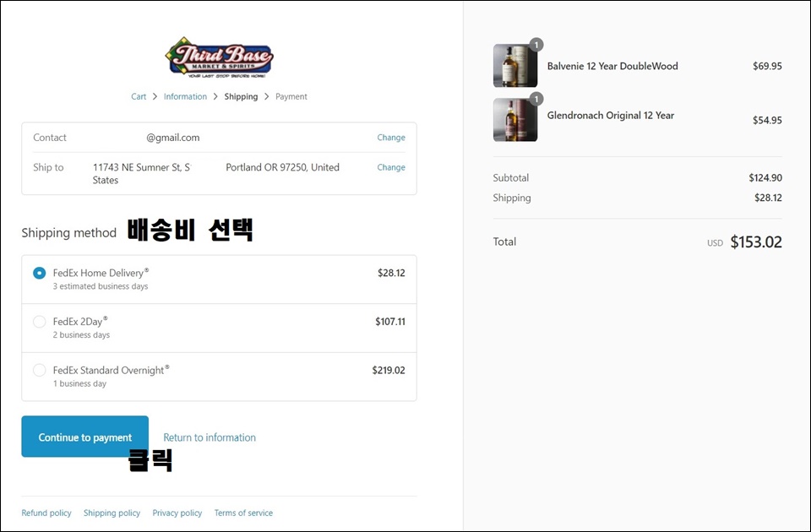Change the contact email
811x532 pixels.
click(x=391, y=138)
